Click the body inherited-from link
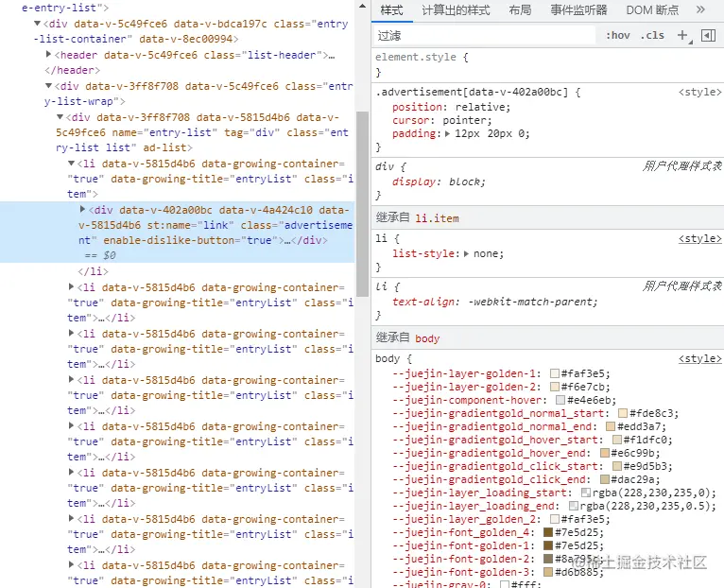Viewport: 724px width, 588px height. [427, 338]
